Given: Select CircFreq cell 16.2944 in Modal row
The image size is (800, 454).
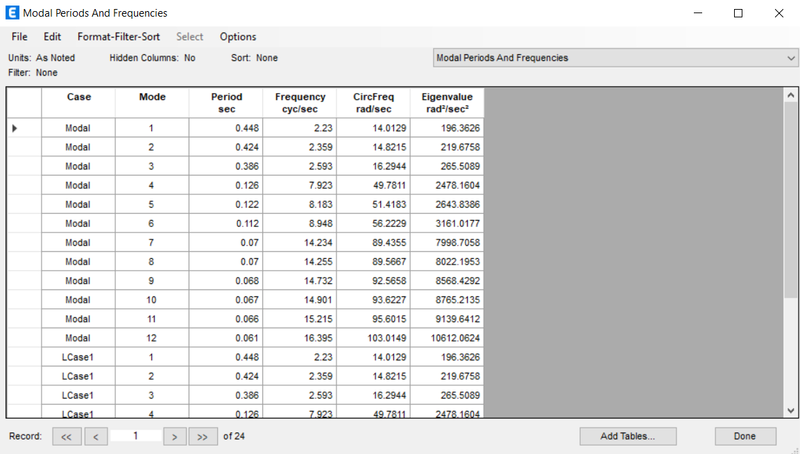Looking at the screenshot, I should click(373, 166).
